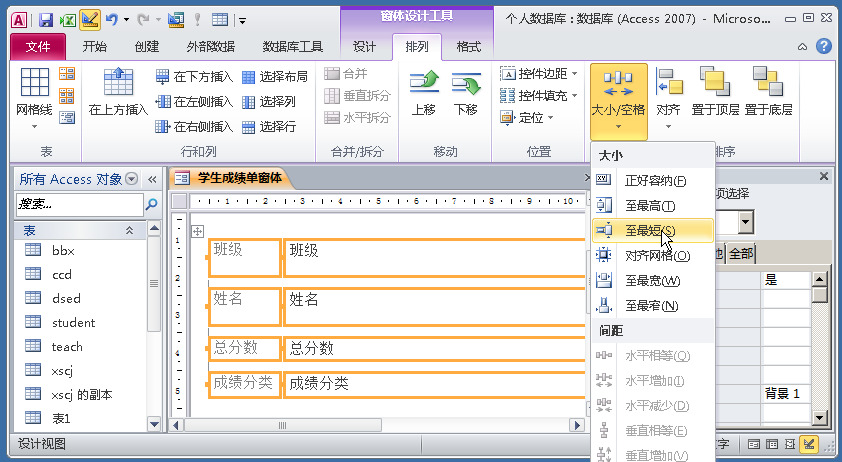This screenshot has height=462, width=842.
Task: Minimize the ribbon with caret button
Action: [802, 47]
